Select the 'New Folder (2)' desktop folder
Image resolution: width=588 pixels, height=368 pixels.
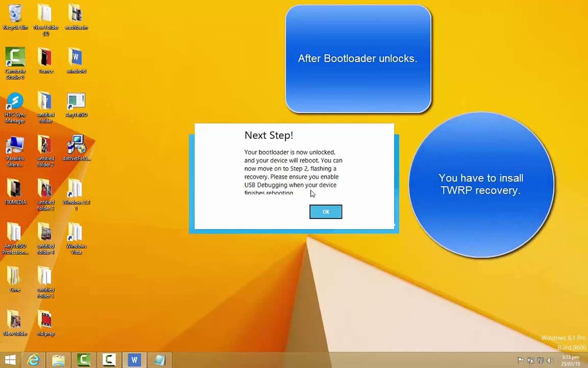point(46,20)
